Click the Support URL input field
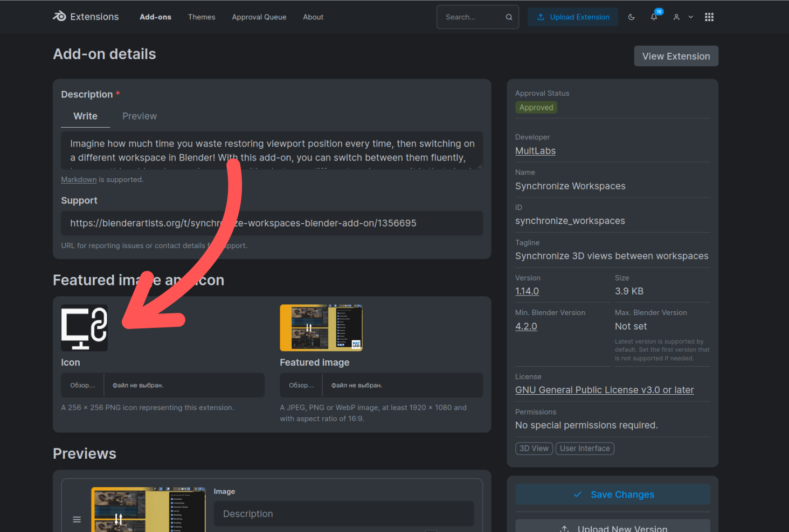Screen dimensions: 789x532 272,223
